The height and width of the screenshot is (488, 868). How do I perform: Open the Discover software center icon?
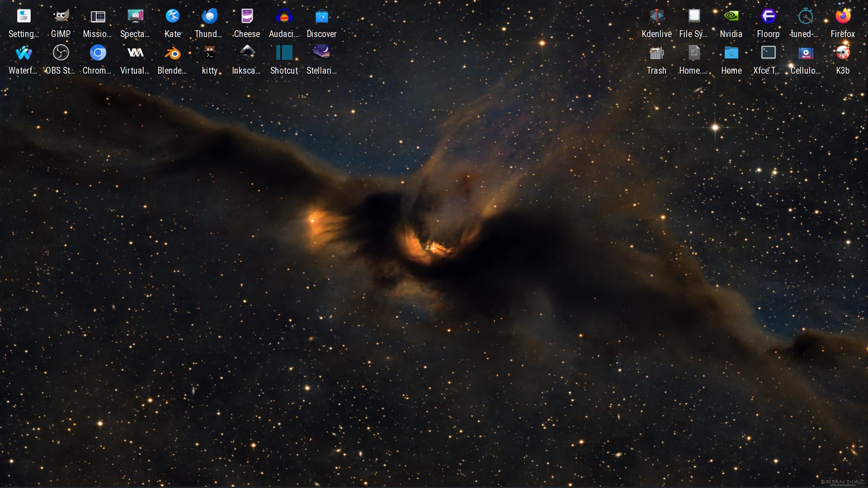click(321, 17)
